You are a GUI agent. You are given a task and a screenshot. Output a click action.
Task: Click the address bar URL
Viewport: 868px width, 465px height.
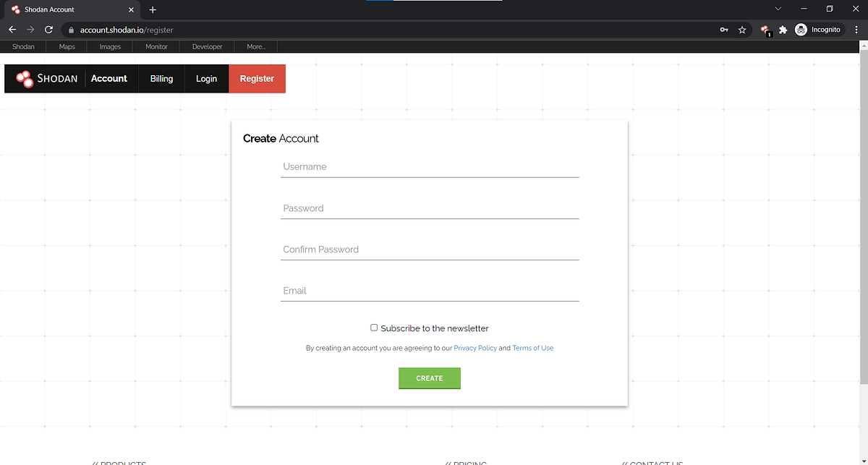(x=127, y=30)
